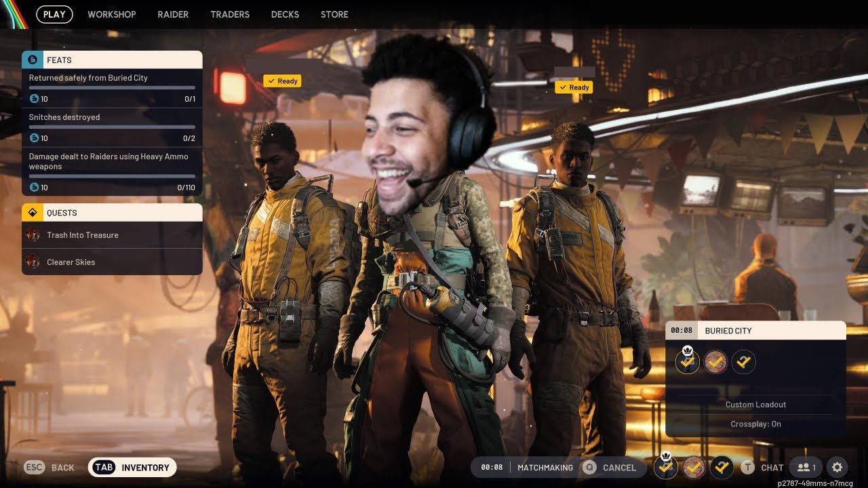Open the Clearer Skies quest
Image resolution: width=868 pixels, height=488 pixels.
(x=112, y=262)
